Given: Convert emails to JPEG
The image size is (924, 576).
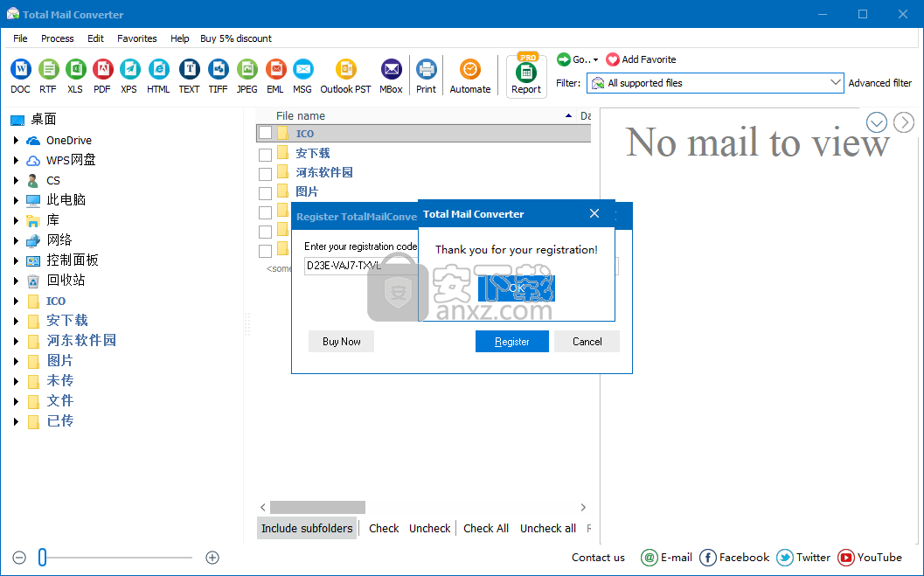Looking at the screenshot, I should tap(247, 70).
